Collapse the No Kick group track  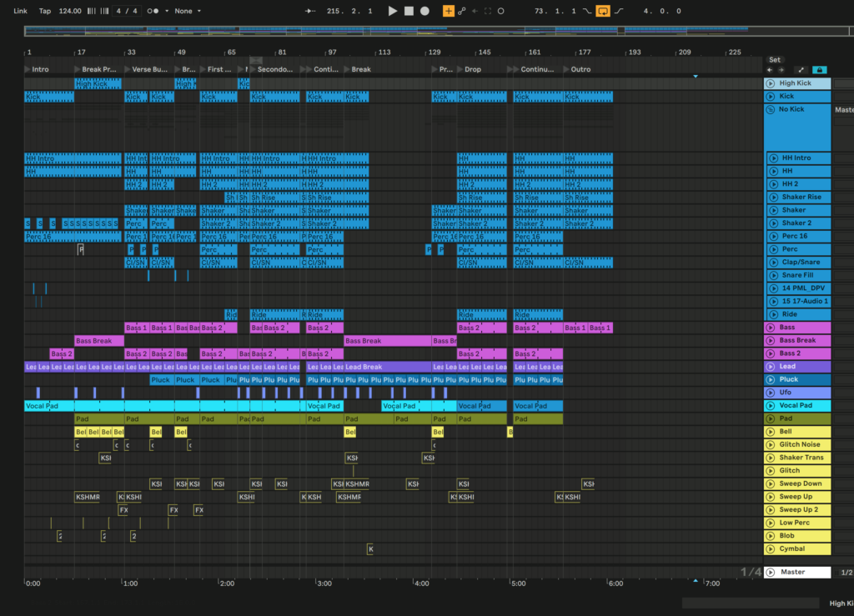(x=771, y=109)
